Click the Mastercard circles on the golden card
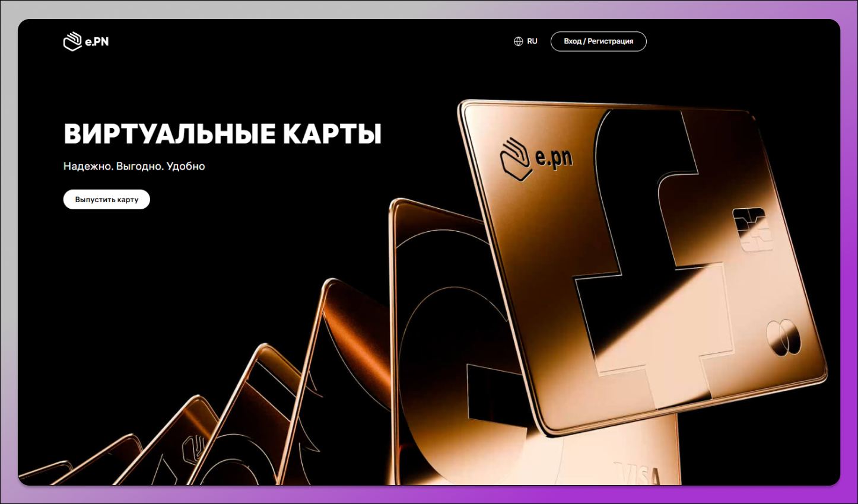This screenshot has width=858, height=504. [x=783, y=339]
